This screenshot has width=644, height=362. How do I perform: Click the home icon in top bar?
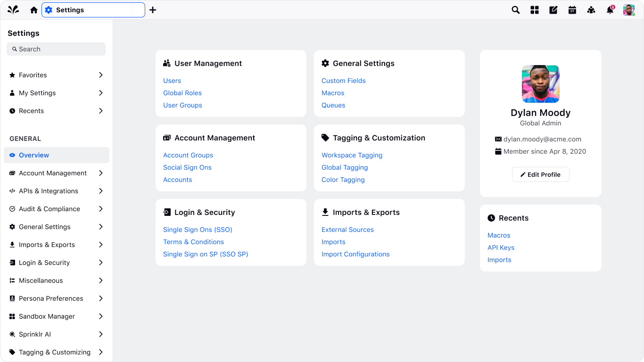[34, 10]
